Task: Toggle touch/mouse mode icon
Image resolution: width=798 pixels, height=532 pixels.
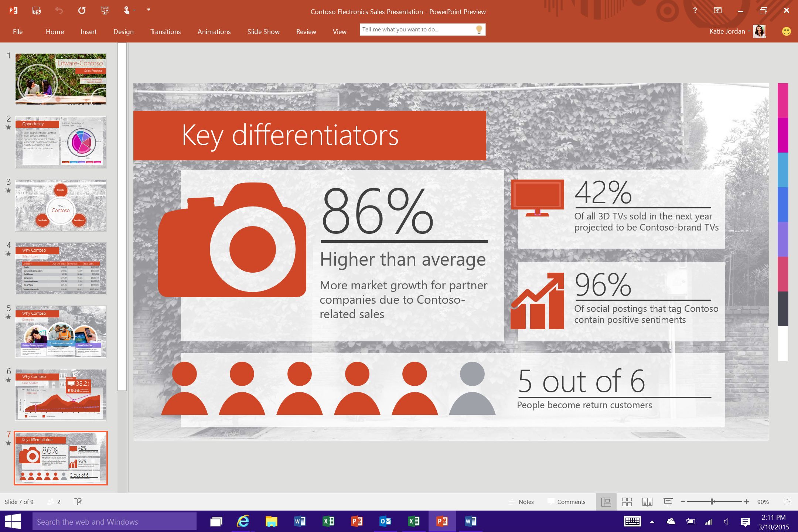Action: (x=127, y=10)
